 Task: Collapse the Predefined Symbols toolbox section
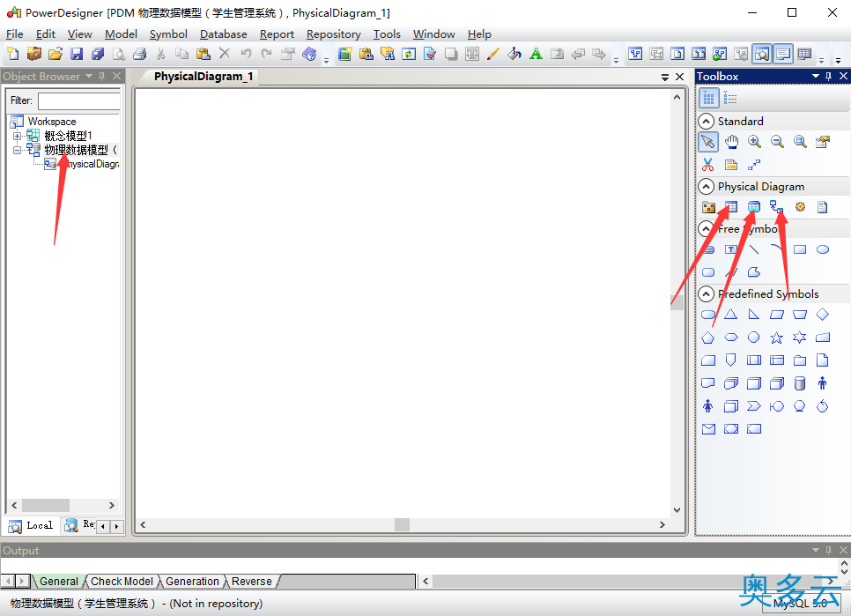(x=706, y=294)
